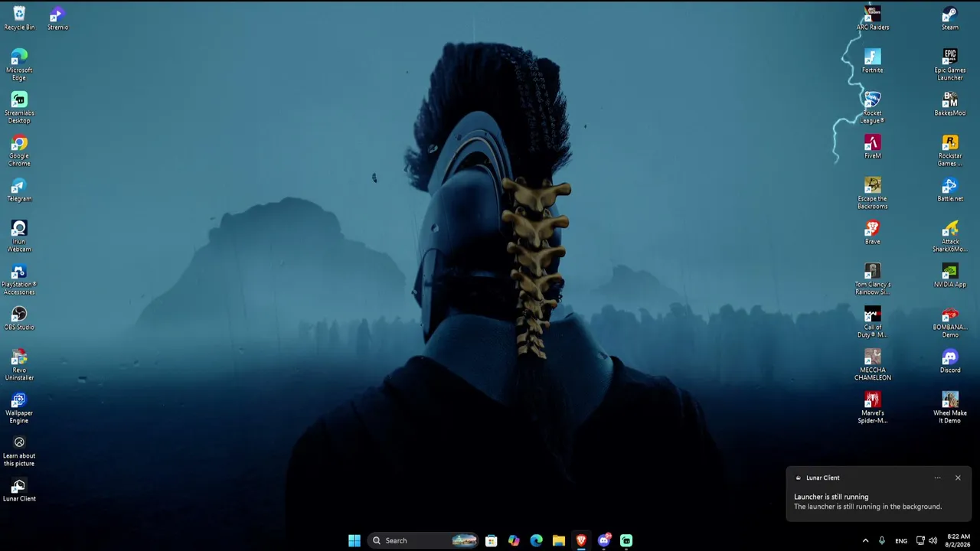Screen dimensions: 980x551
Task: Select the Telegram desktop shortcut
Action: click(19, 190)
